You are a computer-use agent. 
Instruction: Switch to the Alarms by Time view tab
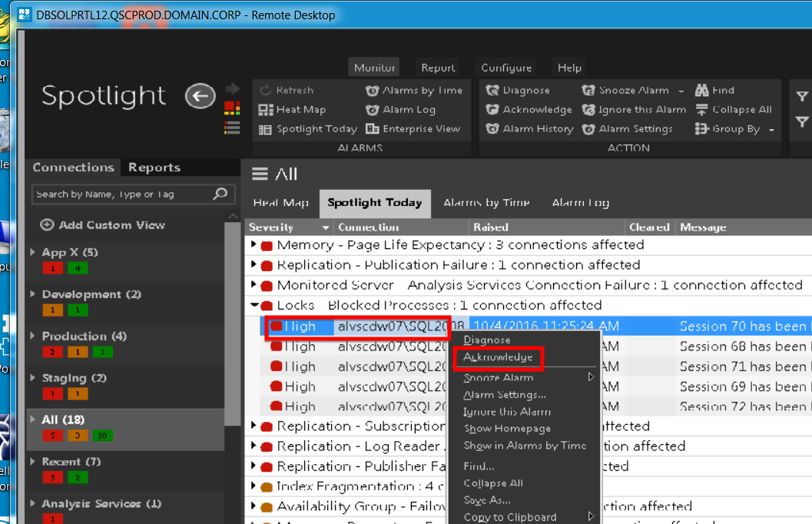(486, 203)
